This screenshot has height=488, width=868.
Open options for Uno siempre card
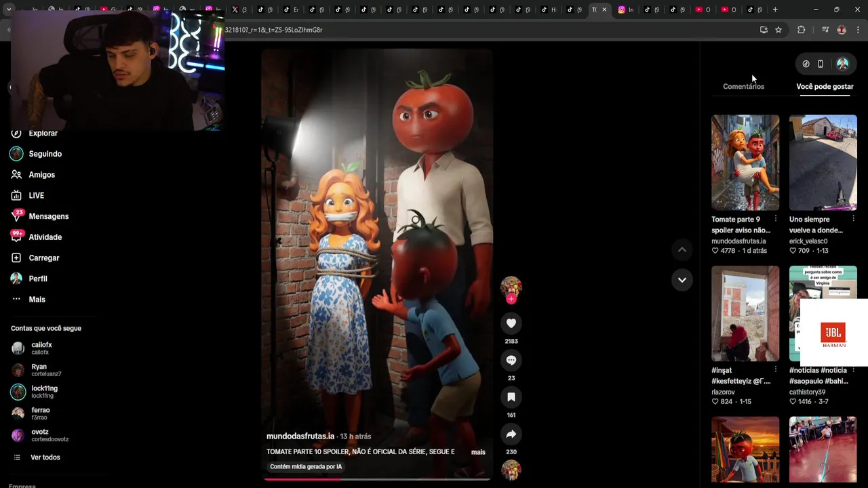pyautogui.click(x=853, y=219)
